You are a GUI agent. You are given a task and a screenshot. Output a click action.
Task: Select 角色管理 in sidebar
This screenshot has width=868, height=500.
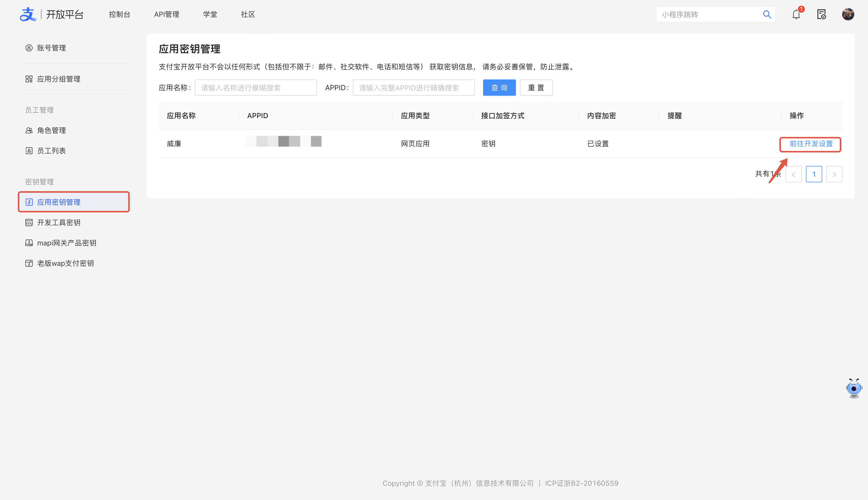point(76,131)
